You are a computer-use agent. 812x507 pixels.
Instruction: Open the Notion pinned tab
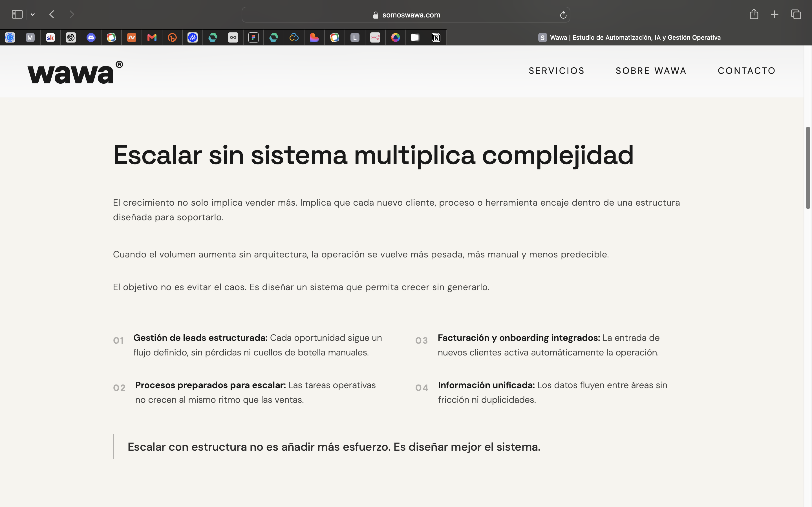[436, 37]
